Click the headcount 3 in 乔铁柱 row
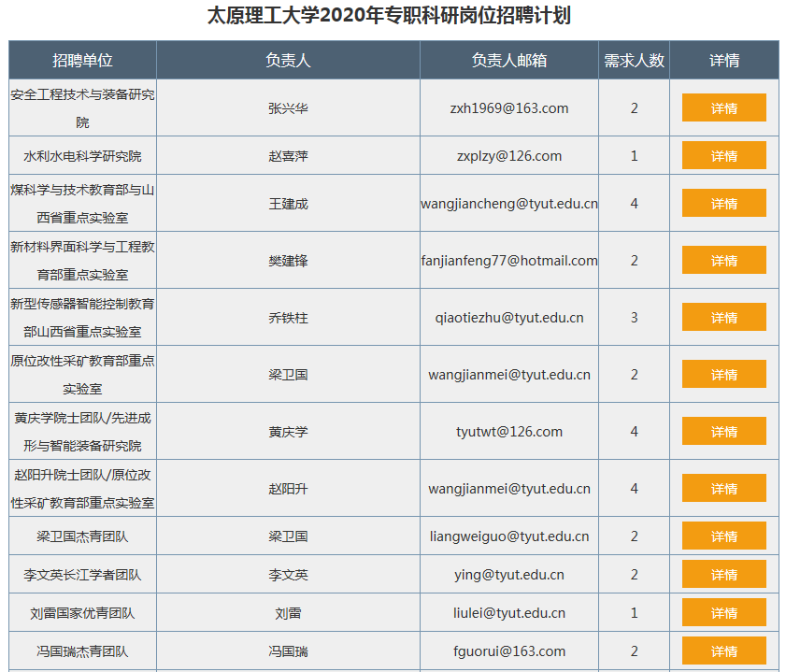The image size is (786, 672). point(634,318)
